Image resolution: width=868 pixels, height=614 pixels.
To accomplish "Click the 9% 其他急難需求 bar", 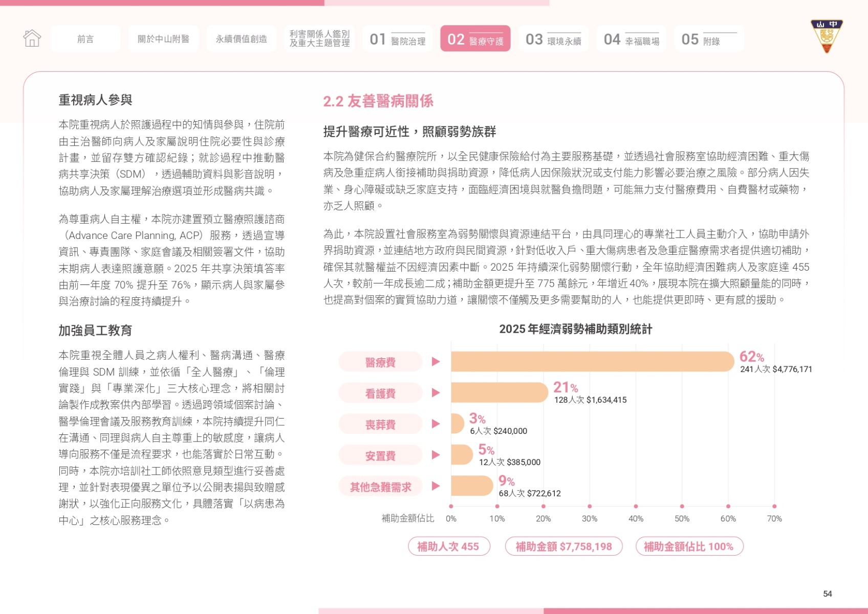I will click(x=472, y=486).
